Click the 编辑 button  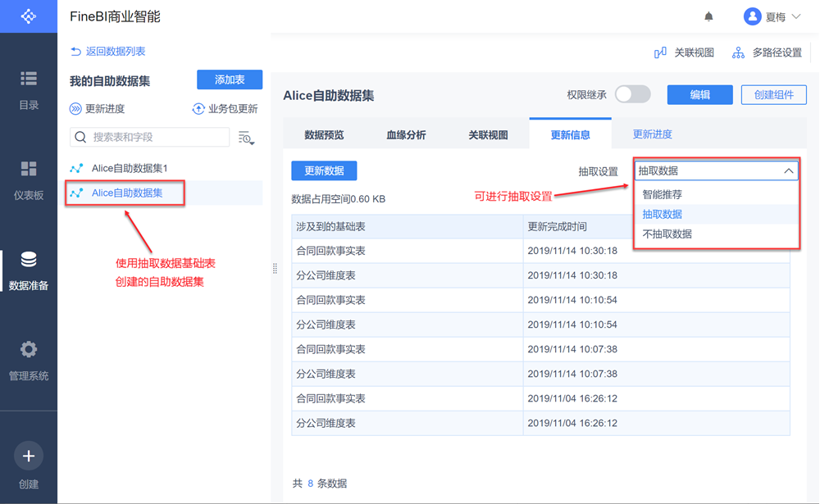tap(699, 94)
